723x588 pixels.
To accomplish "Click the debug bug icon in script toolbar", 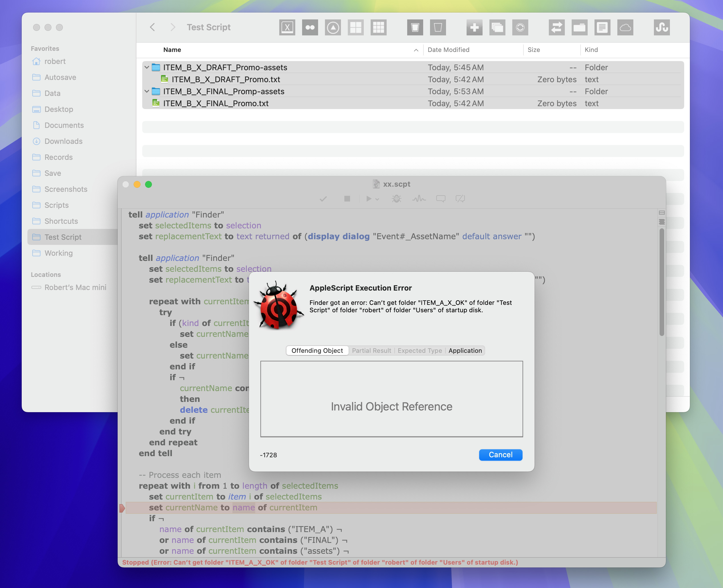I will [396, 199].
